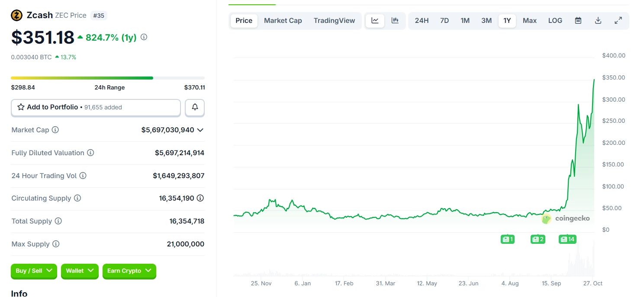Open the Buy / Sell dropdown
The image size is (644, 297).
34,271
